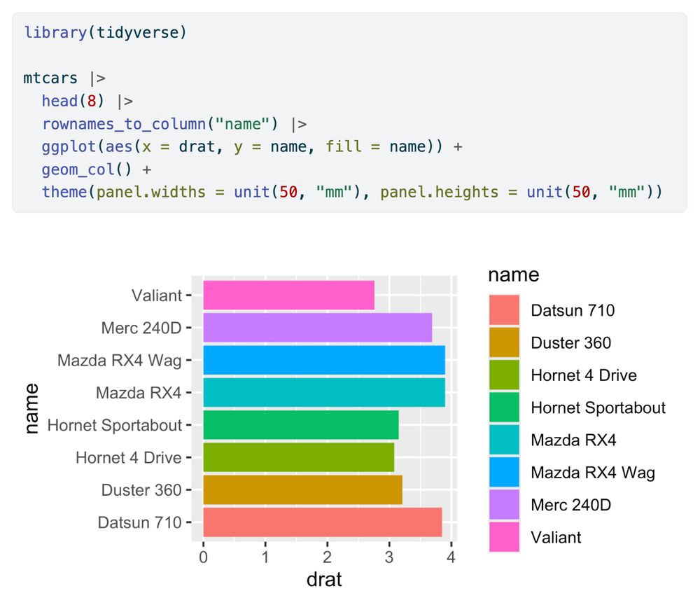The image size is (700, 605).
Task: Select the salmon Datsun 710 bar
Action: 323,522
